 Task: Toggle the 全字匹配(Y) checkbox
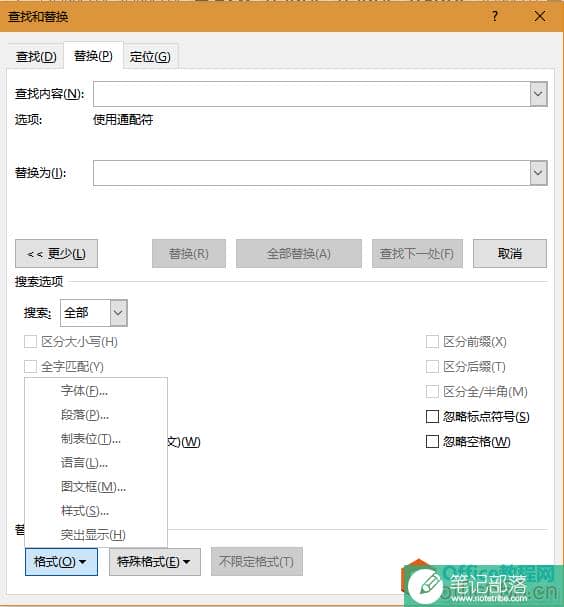point(31,366)
